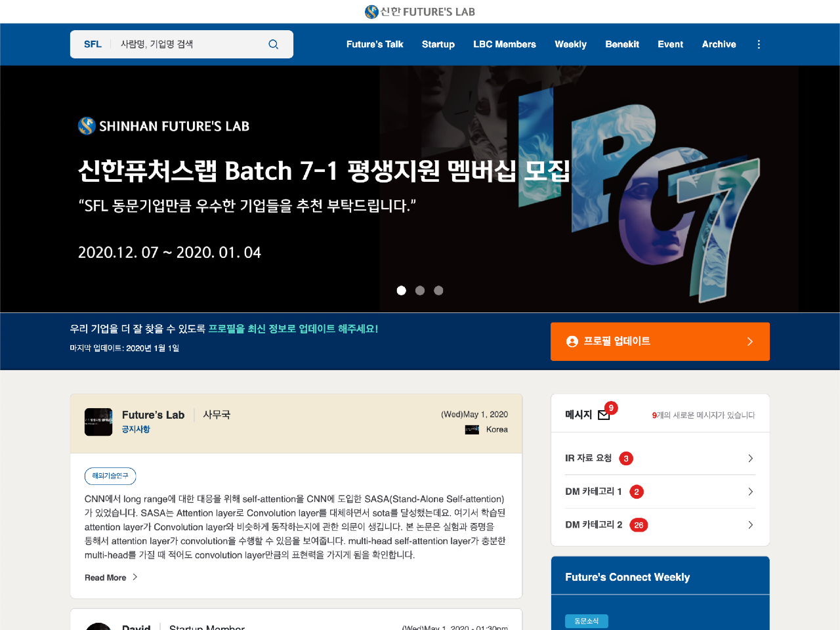
Task: Click the red 9 badge on messages
Action: point(611,408)
